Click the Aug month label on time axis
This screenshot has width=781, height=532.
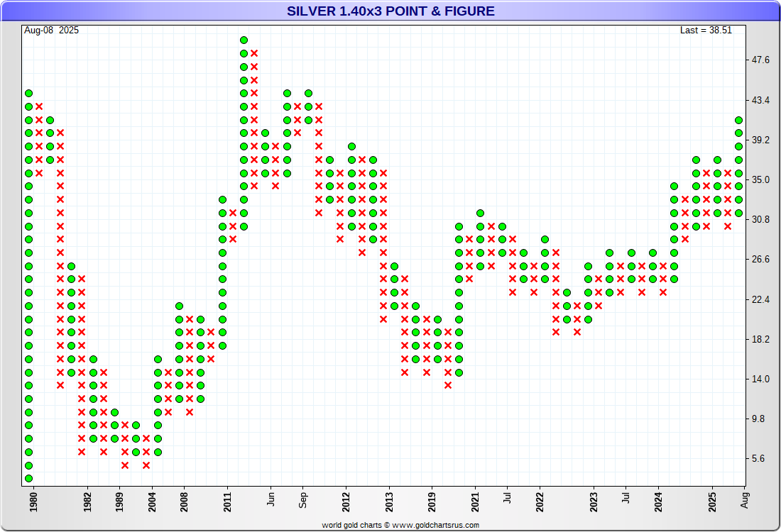tap(744, 500)
